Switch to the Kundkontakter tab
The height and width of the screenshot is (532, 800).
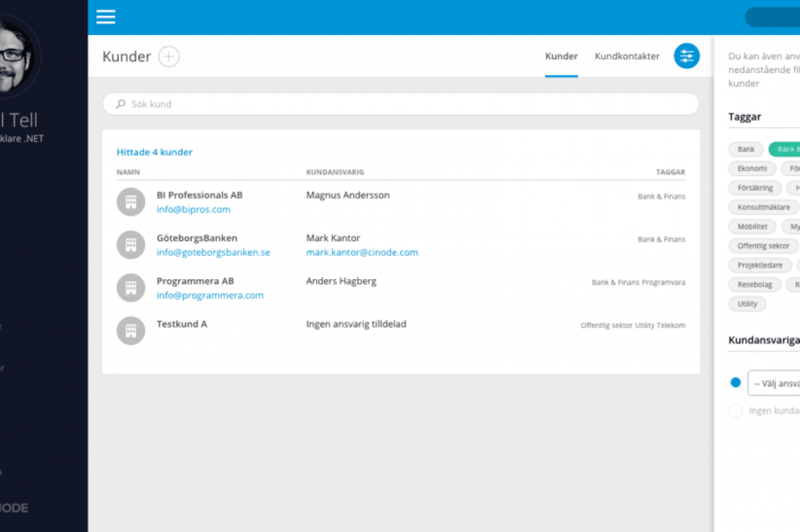pyautogui.click(x=627, y=56)
